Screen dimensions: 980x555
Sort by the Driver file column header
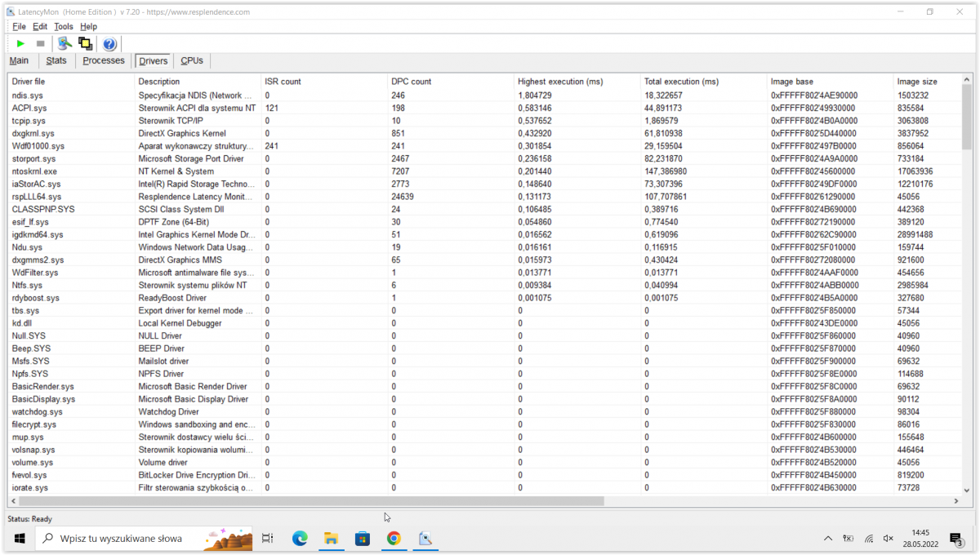[71, 82]
